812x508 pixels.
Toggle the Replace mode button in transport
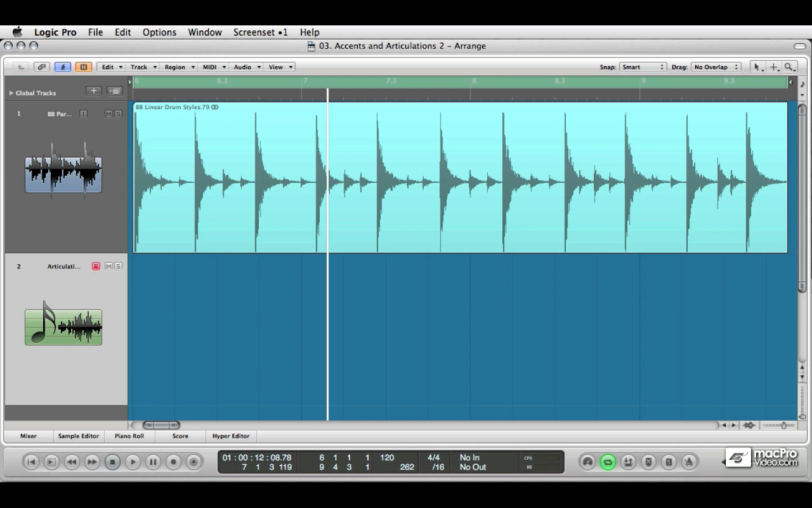[x=648, y=462]
